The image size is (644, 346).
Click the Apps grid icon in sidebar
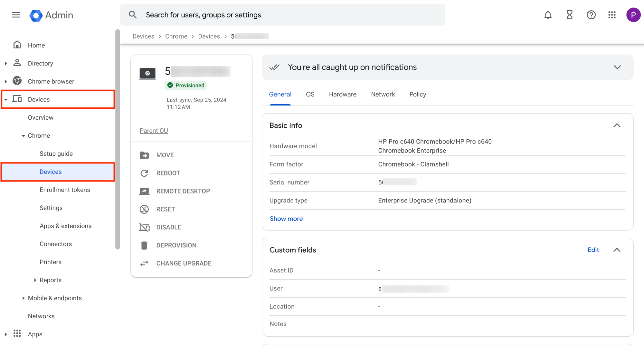point(17,333)
